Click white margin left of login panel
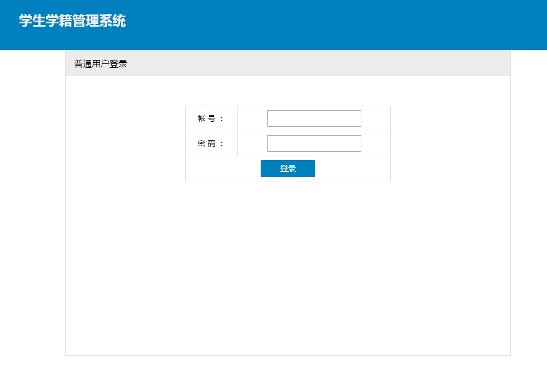This screenshot has height=392, width=547. (32, 210)
